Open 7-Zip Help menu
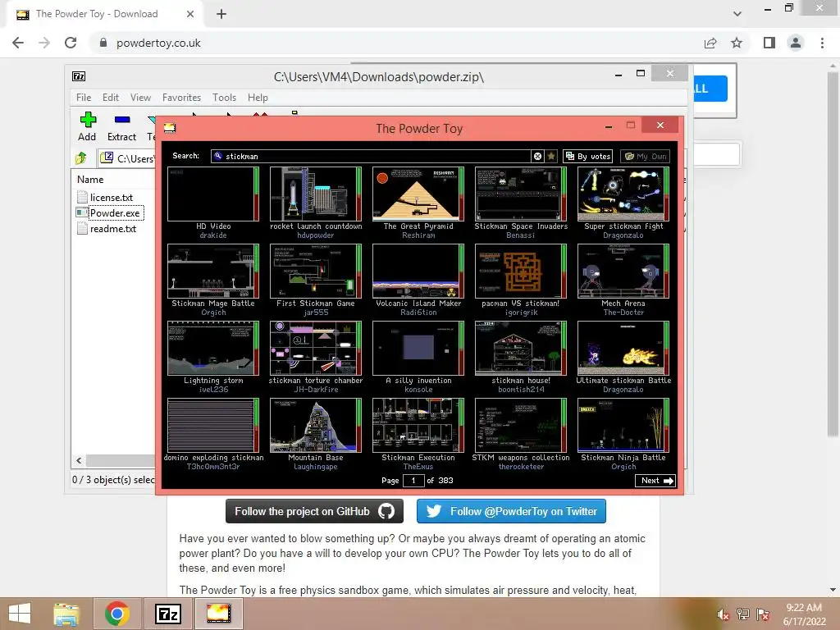840x630 pixels. (x=258, y=98)
